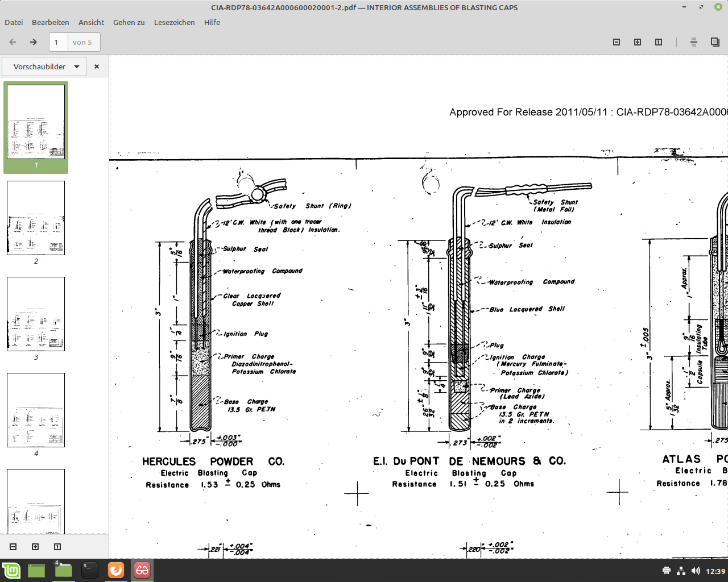Launch the terminal from taskbar
The image size is (728, 582).
click(x=89, y=571)
